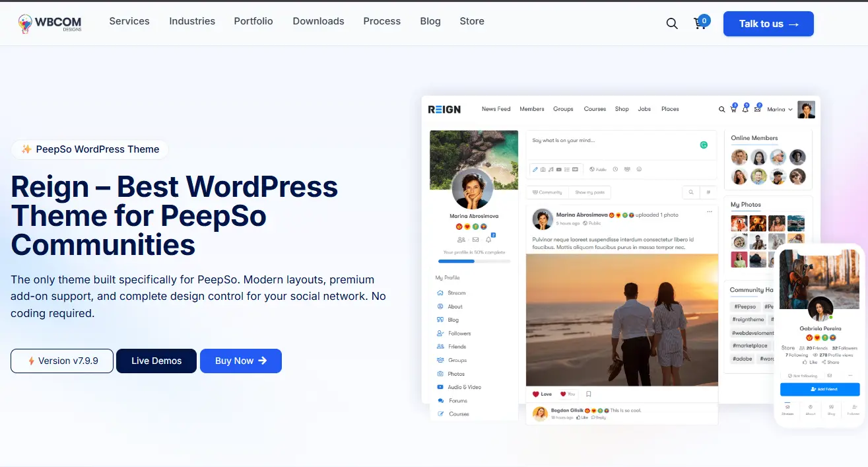The image size is (868, 467).
Task: Select Members in Reign navigation
Action: [x=532, y=109]
